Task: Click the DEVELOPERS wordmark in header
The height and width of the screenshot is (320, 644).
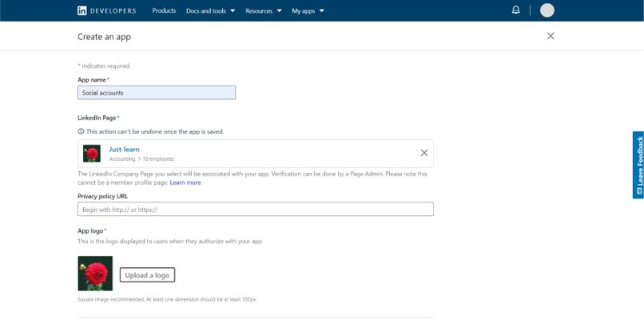Action: tap(113, 11)
